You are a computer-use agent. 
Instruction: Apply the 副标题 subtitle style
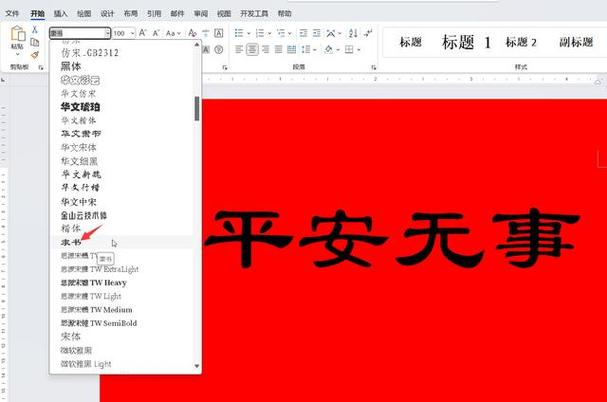576,42
